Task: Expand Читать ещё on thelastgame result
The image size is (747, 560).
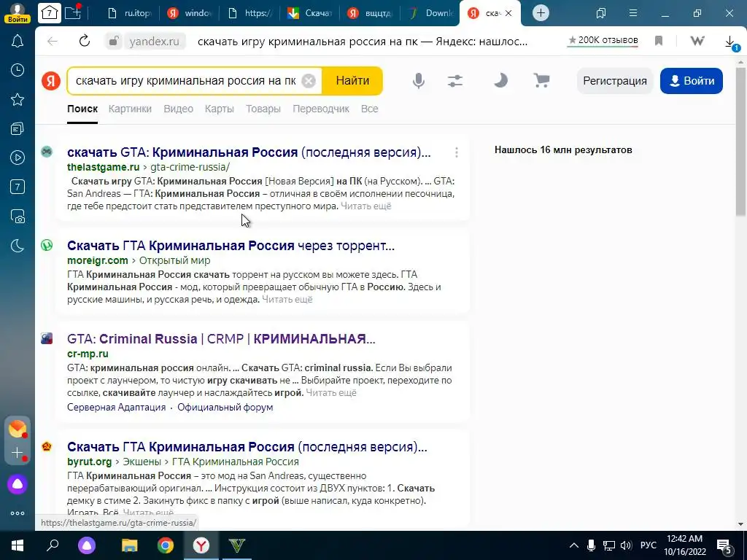Action: click(366, 206)
